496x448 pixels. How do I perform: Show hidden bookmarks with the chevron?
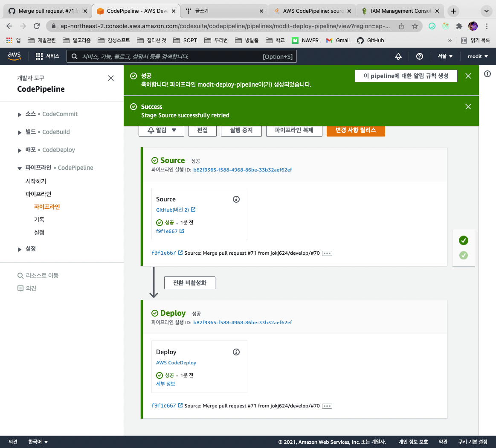click(450, 40)
